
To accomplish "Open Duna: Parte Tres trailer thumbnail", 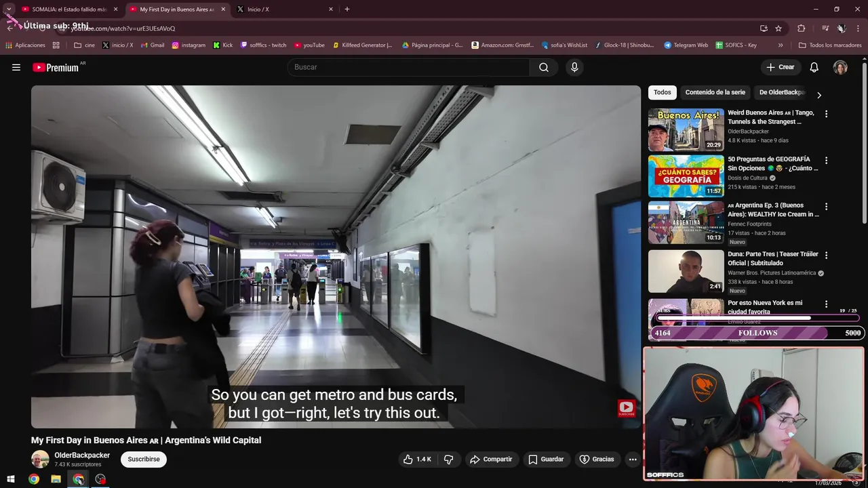I will pos(686,270).
